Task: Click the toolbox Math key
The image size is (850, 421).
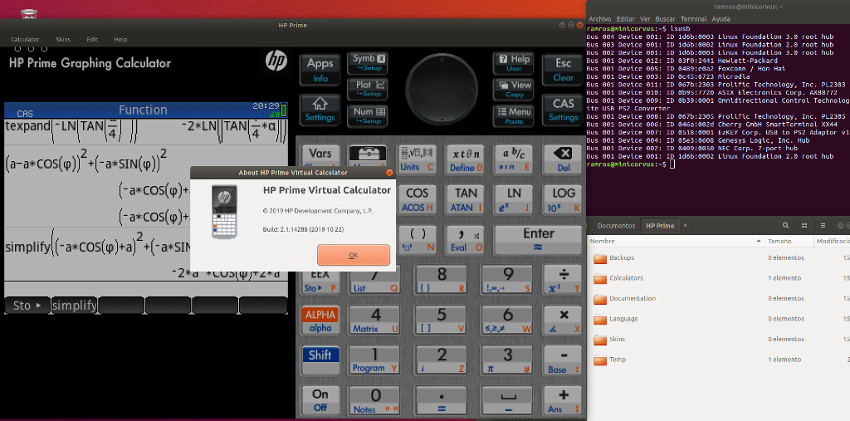Action: click(x=368, y=156)
